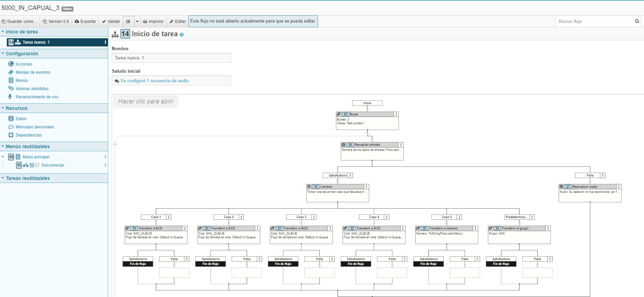Image resolution: width=644 pixels, height=297 pixels.
Task: Open the configured audio sequence link
Action: pos(154,81)
